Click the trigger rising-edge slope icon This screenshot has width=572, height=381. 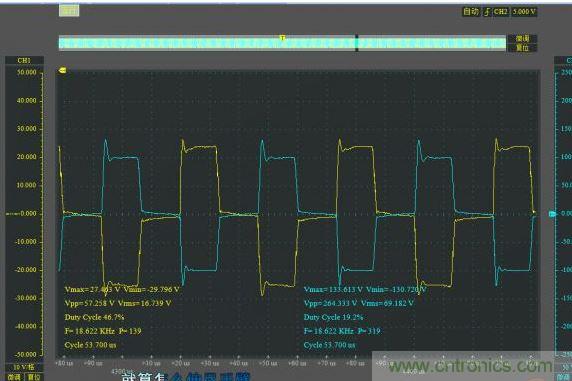coord(487,12)
